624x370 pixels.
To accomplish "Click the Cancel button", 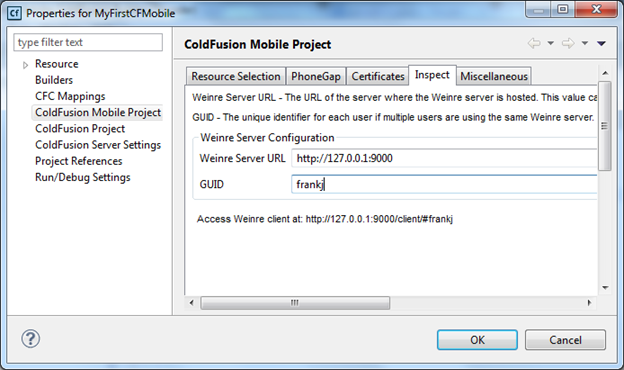I will (566, 340).
